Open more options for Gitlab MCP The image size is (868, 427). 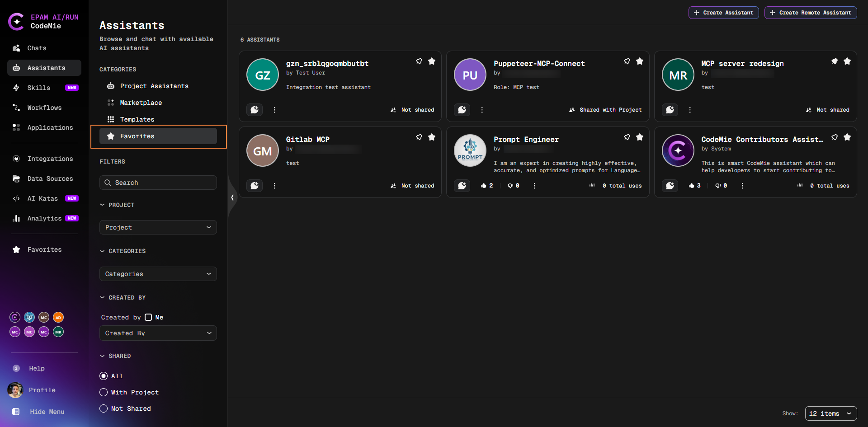[274, 186]
